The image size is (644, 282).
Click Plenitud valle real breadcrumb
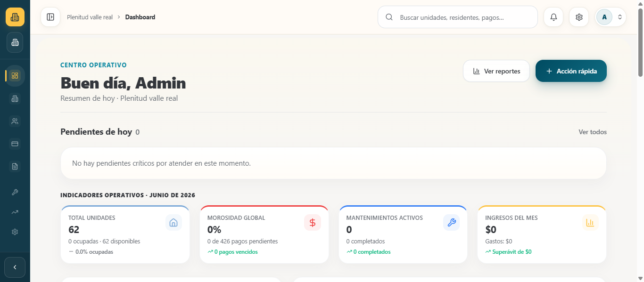[90, 17]
